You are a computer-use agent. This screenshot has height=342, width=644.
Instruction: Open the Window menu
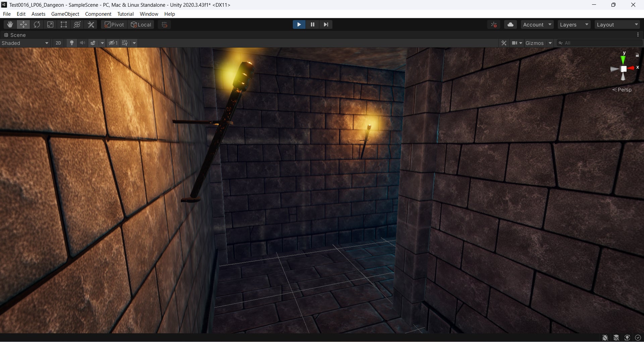pyautogui.click(x=149, y=14)
